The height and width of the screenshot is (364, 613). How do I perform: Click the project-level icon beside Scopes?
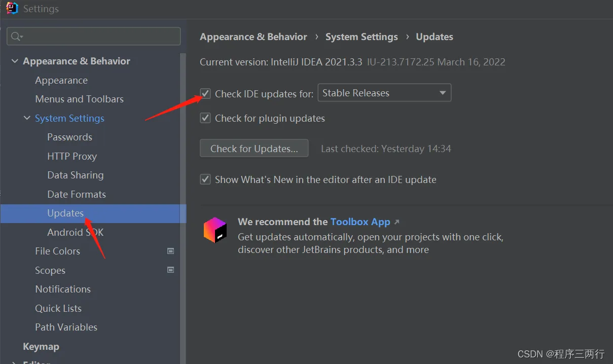(x=171, y=270)
